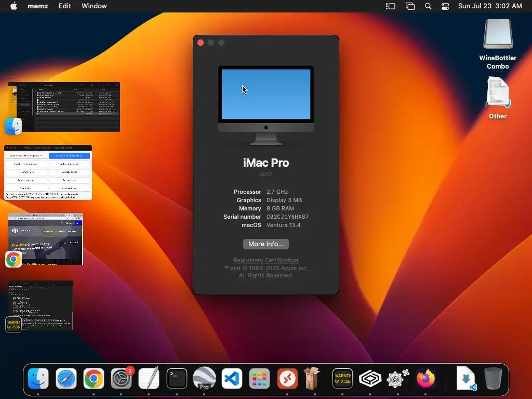The height and width of the screenshot is (399, 532).
Task: Open the Regulatory Certification link
Action: (265, 260)
